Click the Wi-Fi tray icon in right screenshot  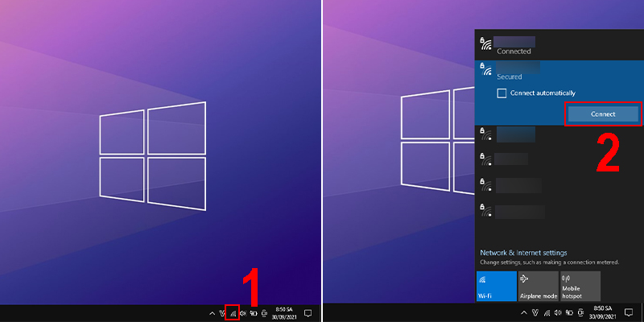tap(547, 312)
